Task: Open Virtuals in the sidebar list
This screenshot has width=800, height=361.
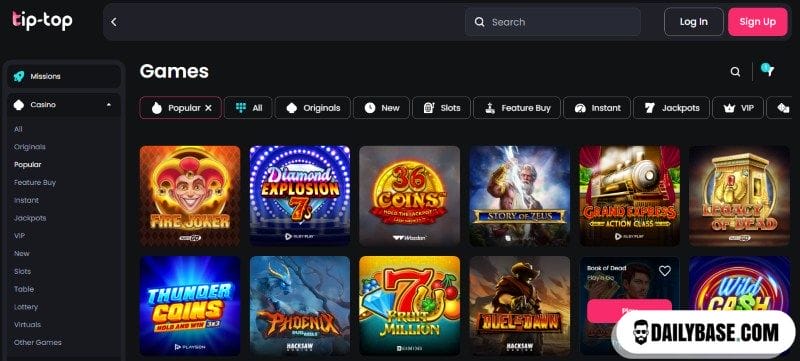Action: click(x=27, y=325)
